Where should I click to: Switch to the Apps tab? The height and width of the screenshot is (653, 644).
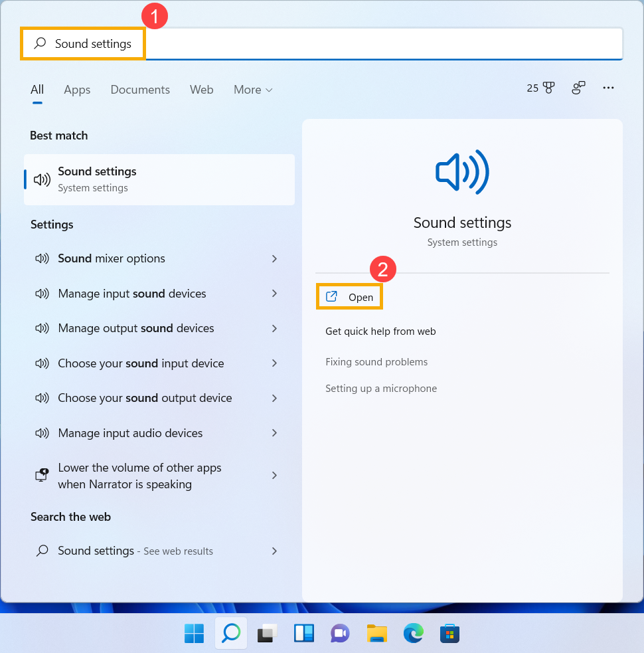pyautogui.click(x=77, y=90)
